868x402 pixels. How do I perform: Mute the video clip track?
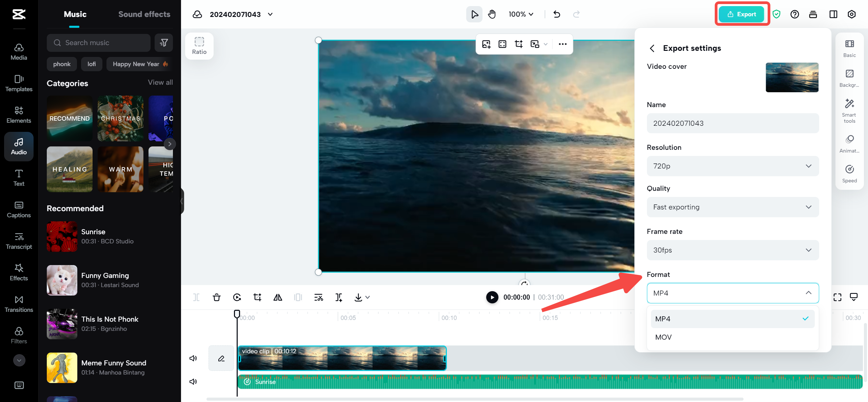pyautogui.click(x=193, y=358)
